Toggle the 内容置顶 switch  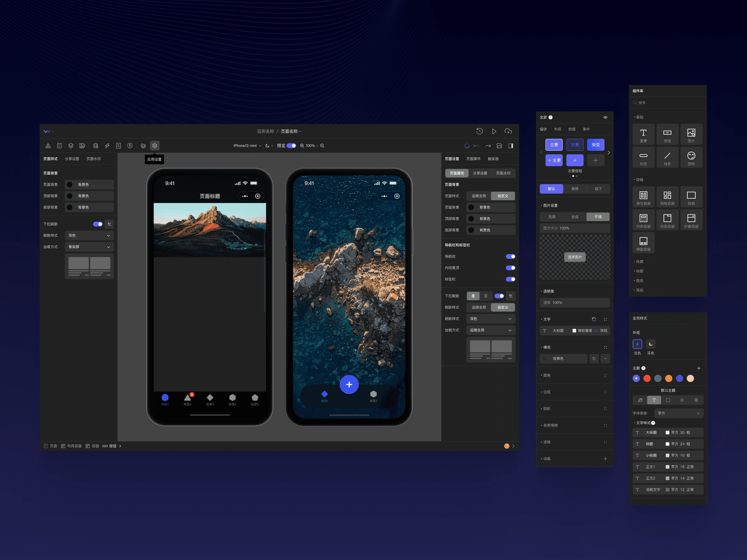(x=511, y=268)
